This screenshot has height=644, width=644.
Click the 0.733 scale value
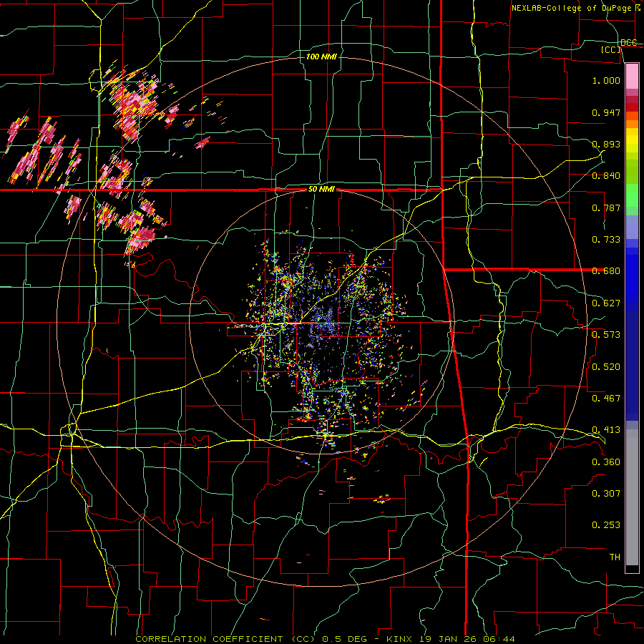point(606,240)
